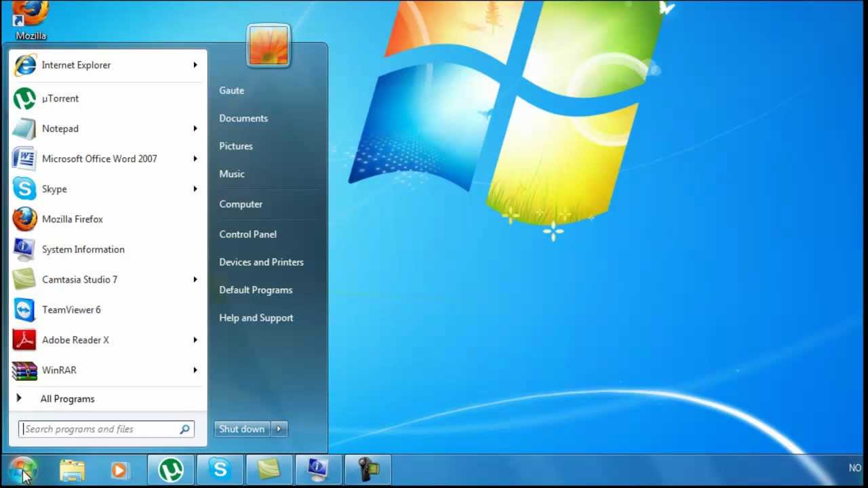The height and width of the screenshot is (488, 868).
Task: Click the Camtasia Studio 7 icon in the Start menu list
Action: point(25,279)
